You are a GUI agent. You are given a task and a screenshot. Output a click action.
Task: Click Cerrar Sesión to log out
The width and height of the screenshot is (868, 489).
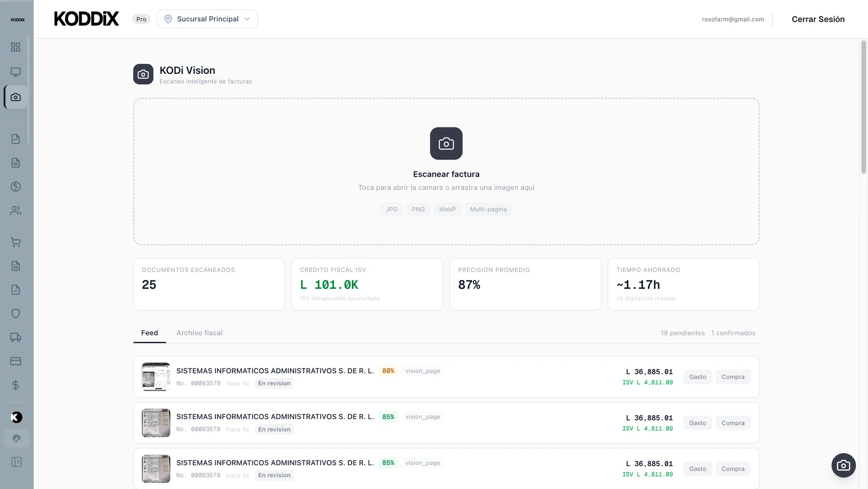point(818,19)
